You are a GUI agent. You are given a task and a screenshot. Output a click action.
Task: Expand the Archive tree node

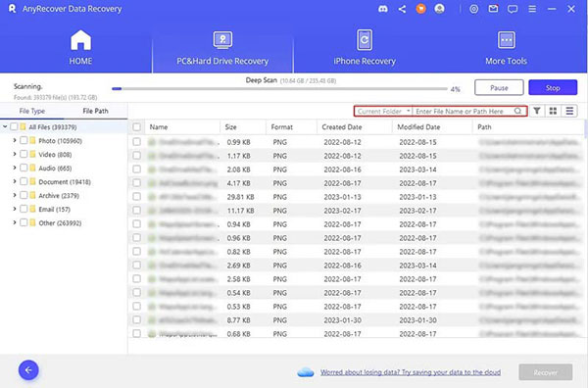[x=15, y=195]
